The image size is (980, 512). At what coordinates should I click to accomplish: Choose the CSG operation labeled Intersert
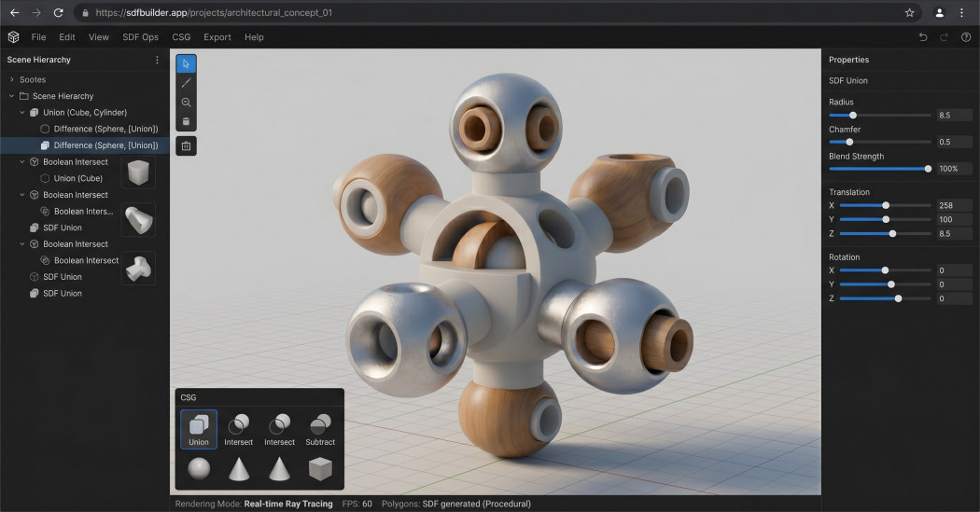point(239,430)
